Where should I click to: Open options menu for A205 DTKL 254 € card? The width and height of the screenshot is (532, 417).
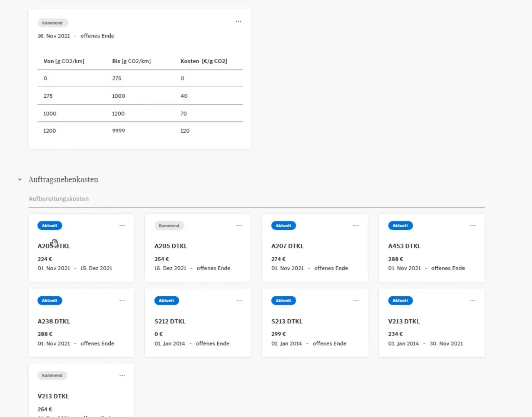point(239,226)
